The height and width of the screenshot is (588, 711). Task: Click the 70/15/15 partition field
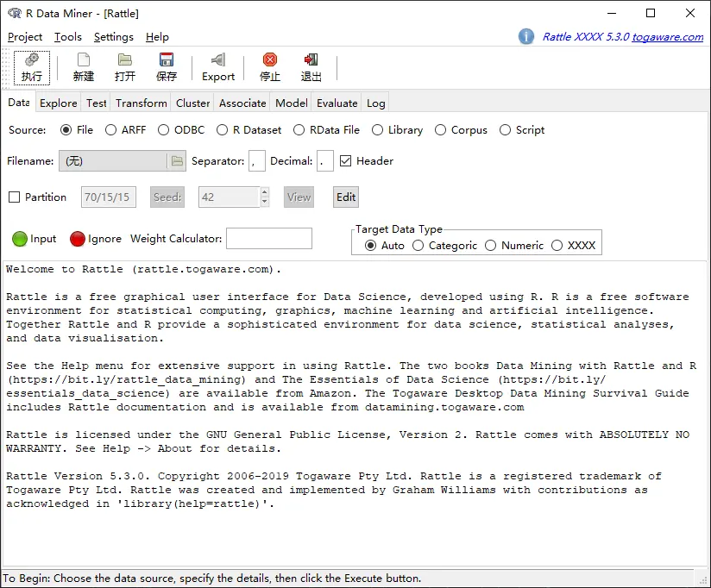coord(109,197)
